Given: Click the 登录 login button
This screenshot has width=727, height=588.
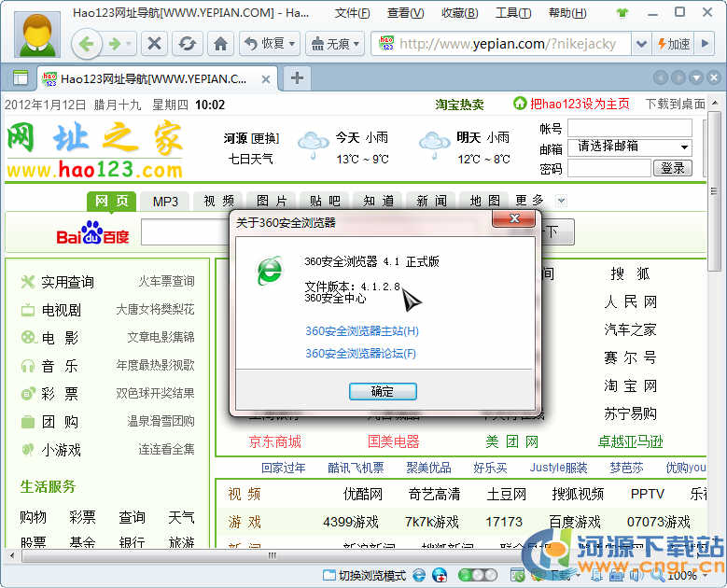Looking at the screenshot, I should (x=673, y=168).
